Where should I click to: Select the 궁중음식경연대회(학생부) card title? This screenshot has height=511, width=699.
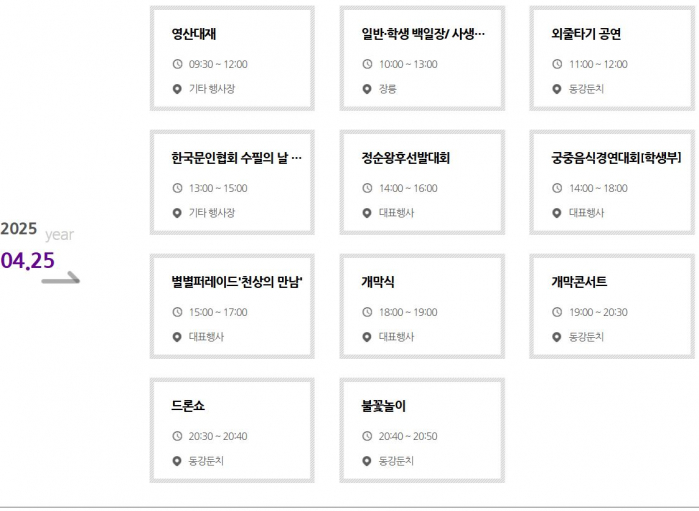616,158
